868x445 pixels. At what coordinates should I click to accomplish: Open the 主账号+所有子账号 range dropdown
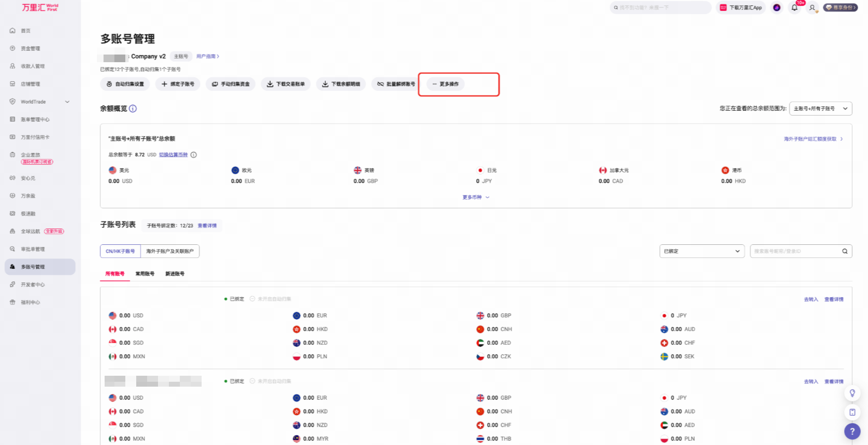pos(821,109)
